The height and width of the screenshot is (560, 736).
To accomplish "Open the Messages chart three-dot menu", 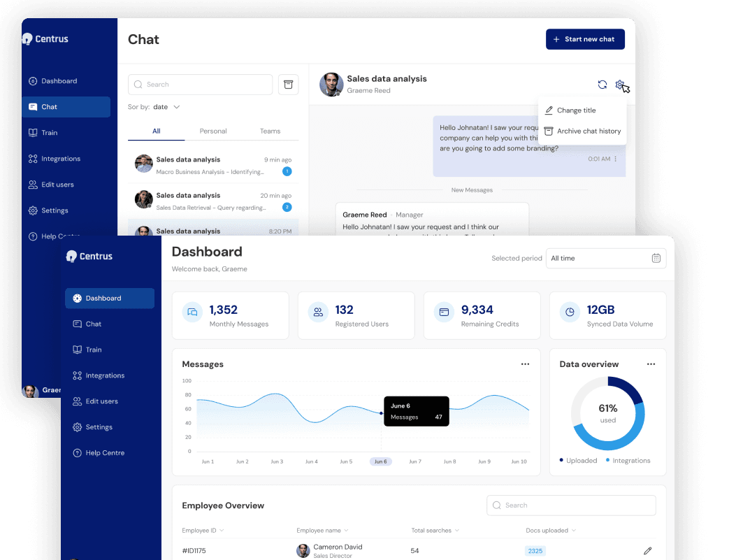I will click(525, 364).
